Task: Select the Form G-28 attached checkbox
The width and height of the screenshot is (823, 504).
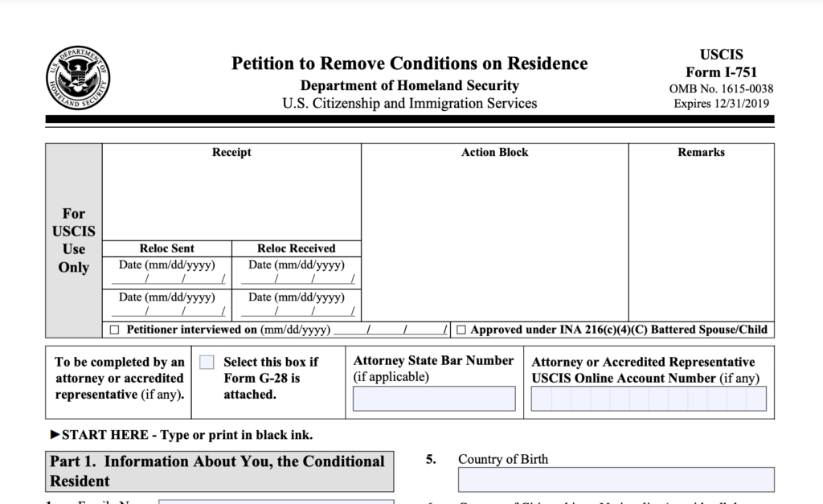Action: [207, 363]
